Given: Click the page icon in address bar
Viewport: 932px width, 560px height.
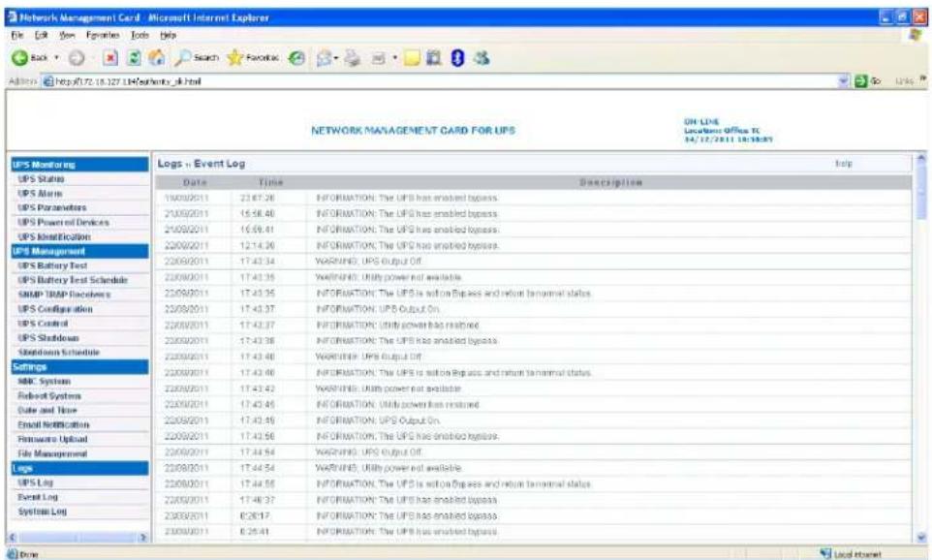Looking at the screenshot, I should [48, 81].
